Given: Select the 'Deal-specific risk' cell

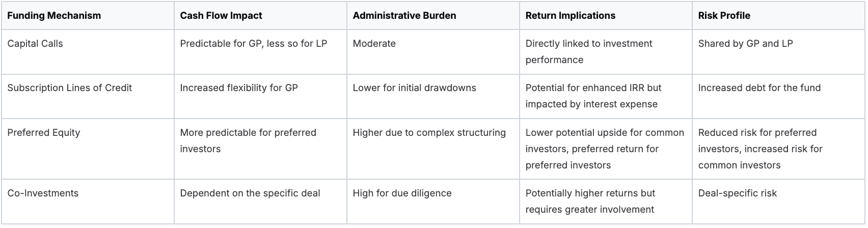Looking at the screenshot, I should pos(738,193).
